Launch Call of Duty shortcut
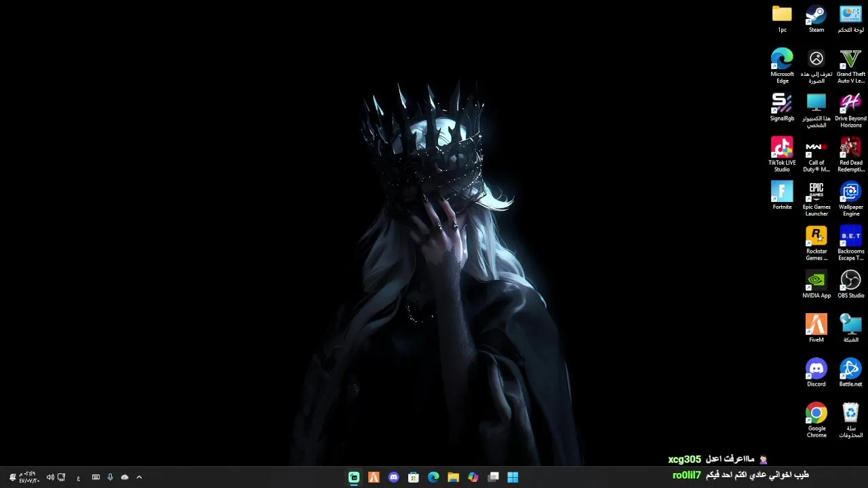This screenshot has height=488, width=868. click(x=816, y=155)
